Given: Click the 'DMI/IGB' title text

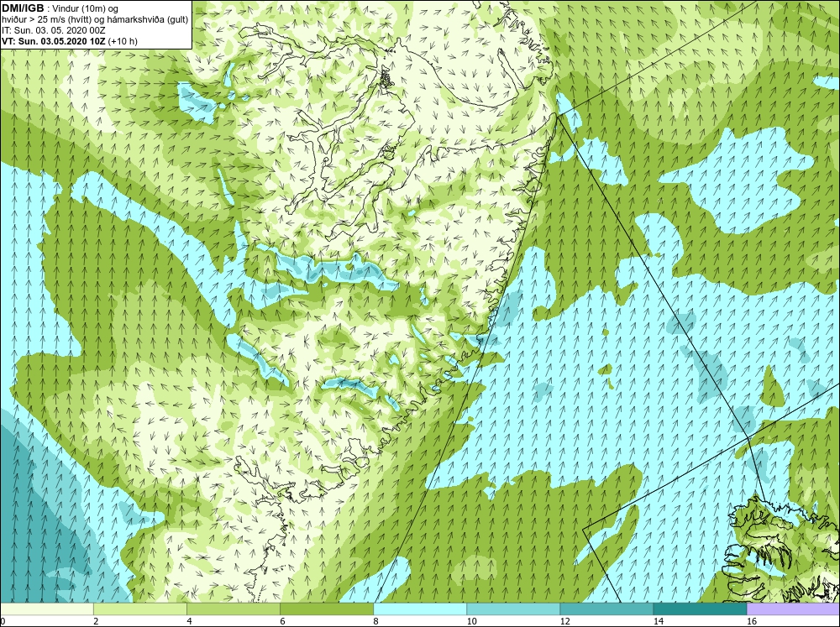Looking at the screenshot, I should [x=23, y=8].
